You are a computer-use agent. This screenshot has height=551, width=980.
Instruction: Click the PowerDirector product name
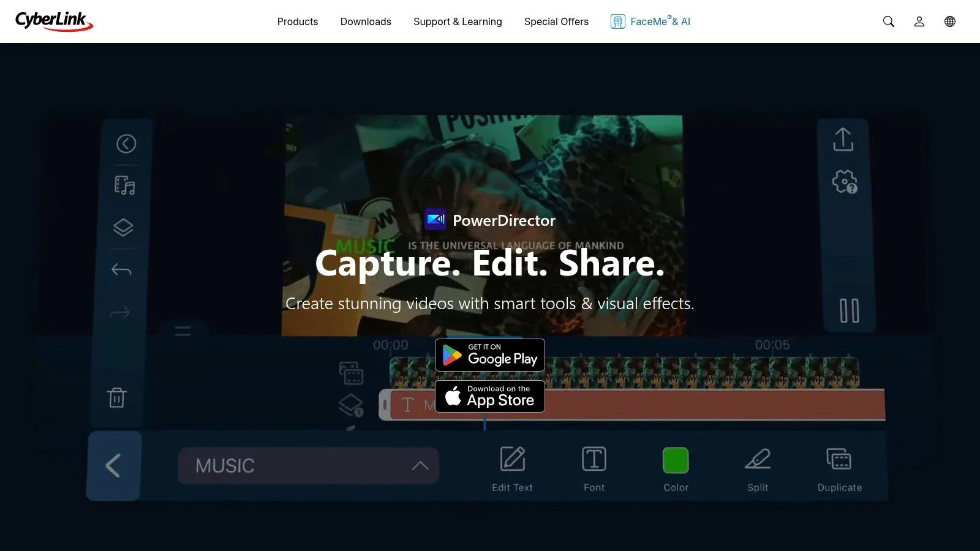[x=504, y=220]
